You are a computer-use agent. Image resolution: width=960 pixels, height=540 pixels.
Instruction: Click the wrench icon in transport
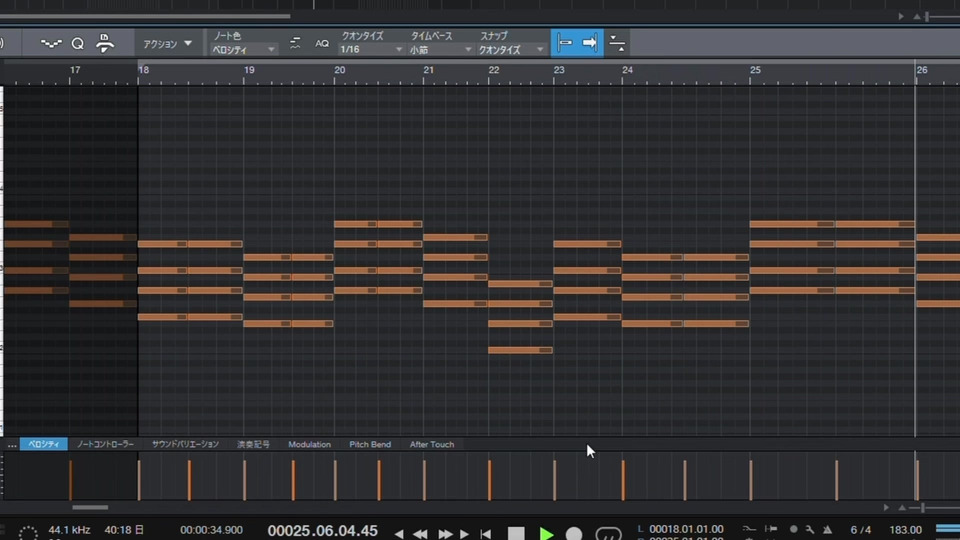810,530
